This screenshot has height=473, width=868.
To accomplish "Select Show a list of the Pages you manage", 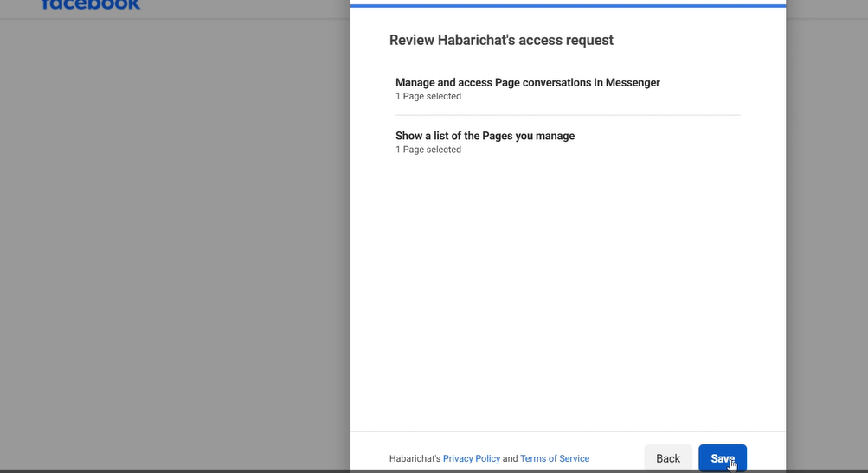I will pos(485,136).
